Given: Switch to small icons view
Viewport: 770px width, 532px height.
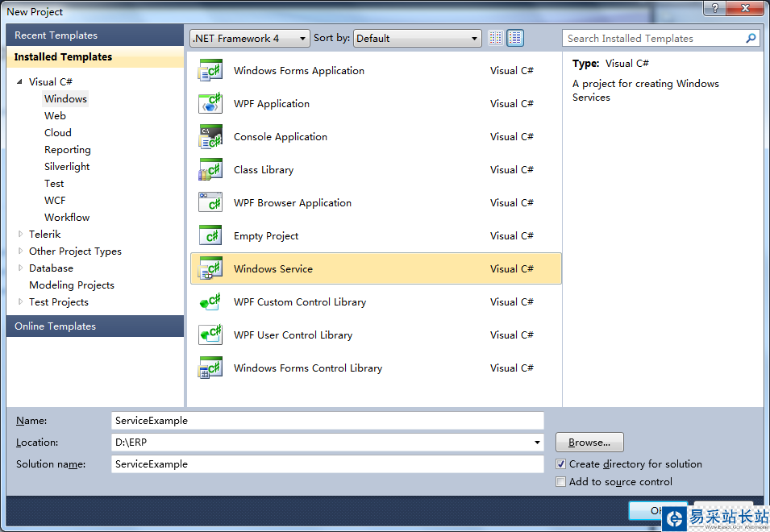Looking at the screenshot, I should [496, 38].
